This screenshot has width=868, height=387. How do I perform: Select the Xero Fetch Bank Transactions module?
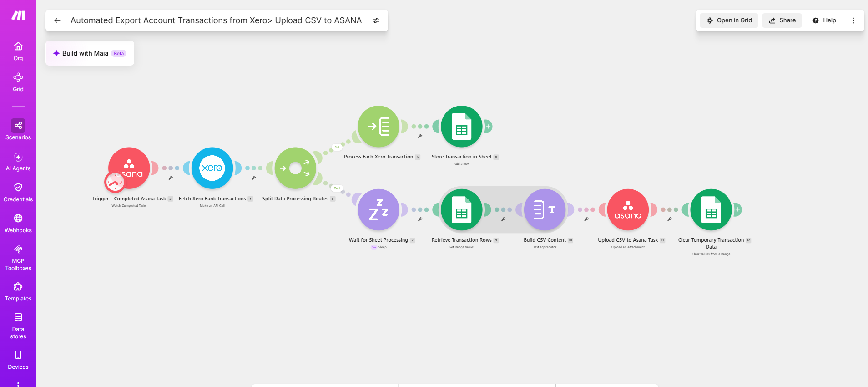(212, 168)
